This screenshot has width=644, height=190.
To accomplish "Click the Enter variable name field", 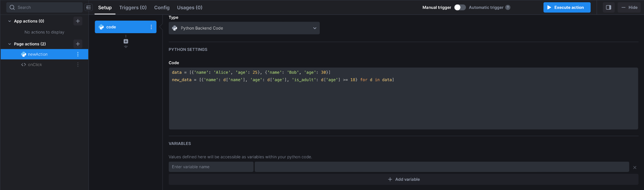I will tap(211, 167).
